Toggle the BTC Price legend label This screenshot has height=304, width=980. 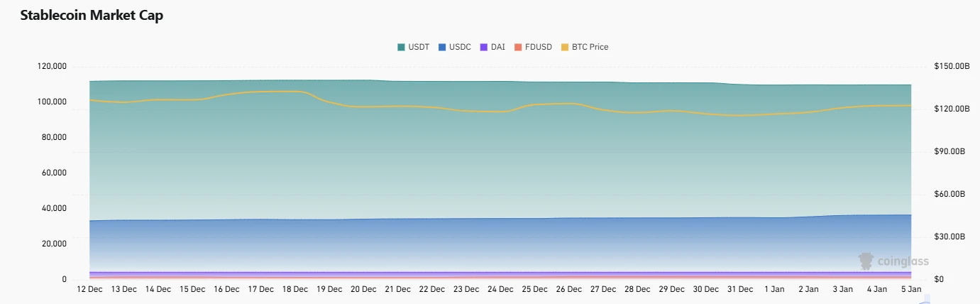pyautogui.click(x=590, y=48)
